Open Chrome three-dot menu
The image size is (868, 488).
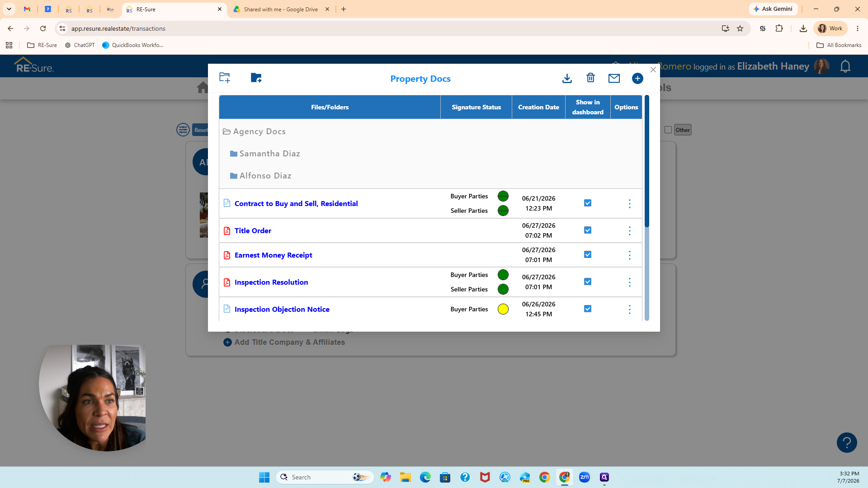tap(858, 28)
